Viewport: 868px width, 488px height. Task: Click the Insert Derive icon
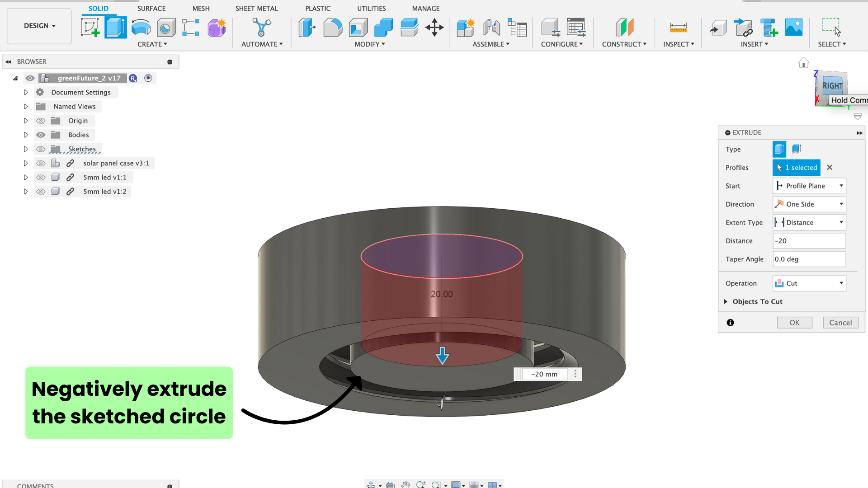pos(718,28)
